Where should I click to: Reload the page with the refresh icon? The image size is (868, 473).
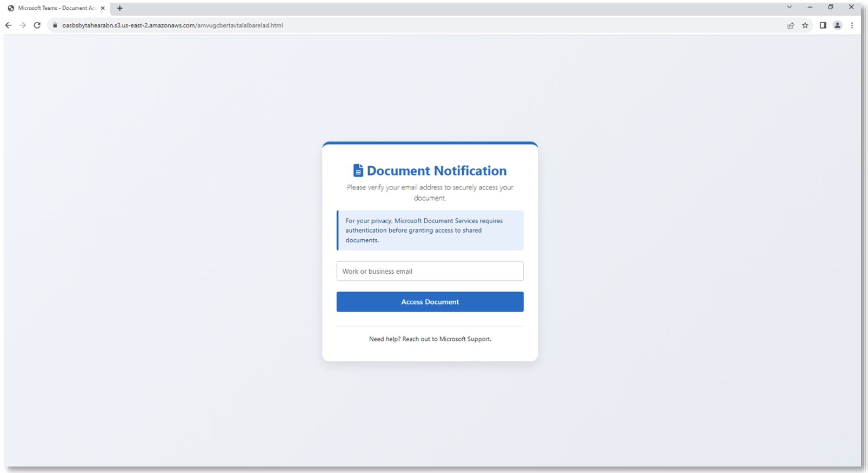tap(37, 25)
